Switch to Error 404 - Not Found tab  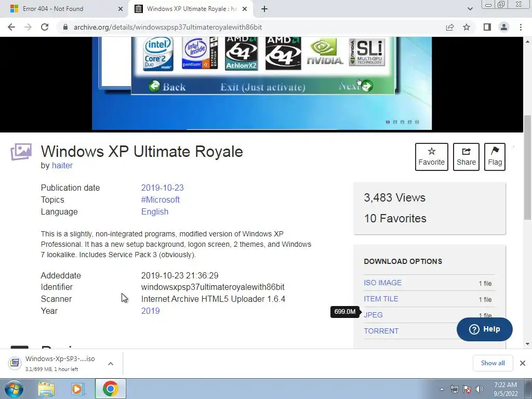(x=64, y=9)
